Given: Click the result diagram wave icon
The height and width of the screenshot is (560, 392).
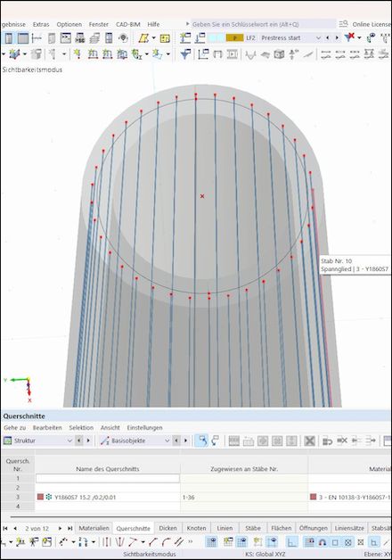Looking at the screenshot, I should coord(250,54).
